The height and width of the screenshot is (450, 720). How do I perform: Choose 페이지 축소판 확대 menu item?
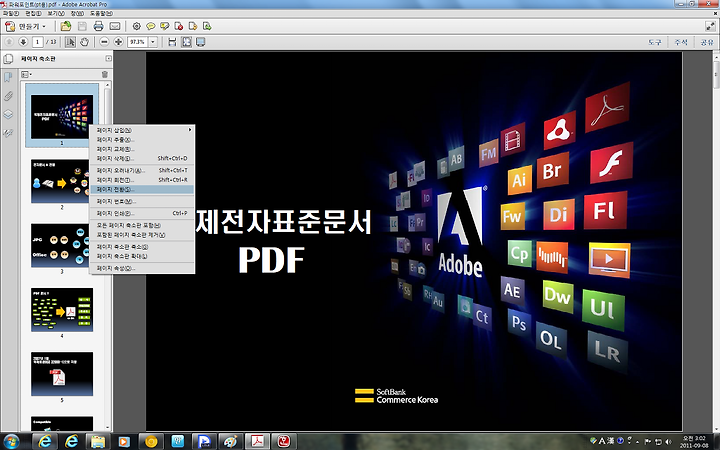142,256
